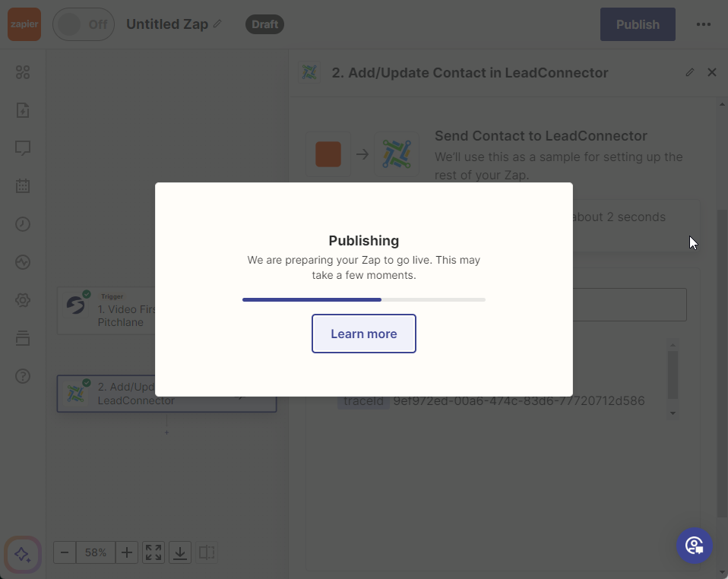Image resolution: width=728 pixels, height=579 pixels.
Task: Click the results scrollbar down arrow
Action: [x=673, y=413]
